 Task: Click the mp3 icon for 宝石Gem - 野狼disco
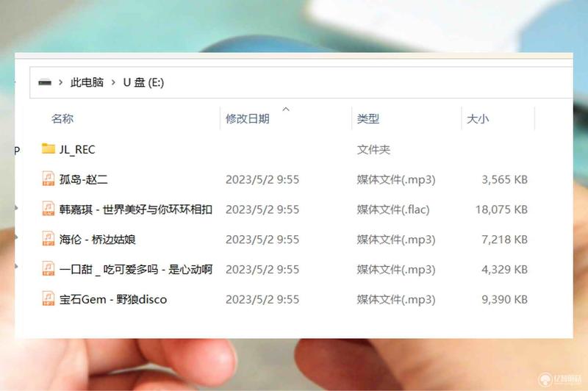coord(48,298)
